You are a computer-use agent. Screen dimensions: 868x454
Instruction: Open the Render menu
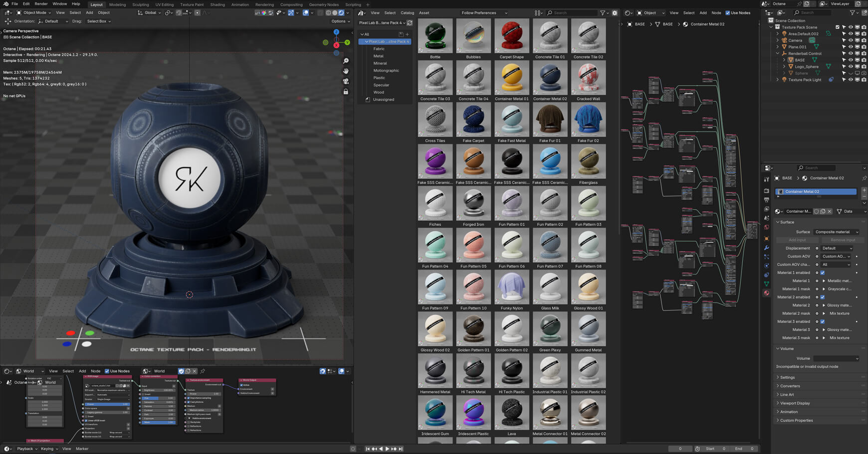pyautogui.click(x=41, y=4)
